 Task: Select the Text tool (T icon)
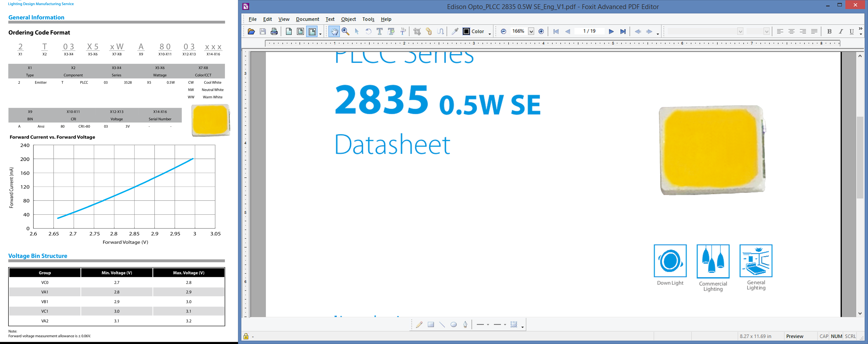[380, 31]
